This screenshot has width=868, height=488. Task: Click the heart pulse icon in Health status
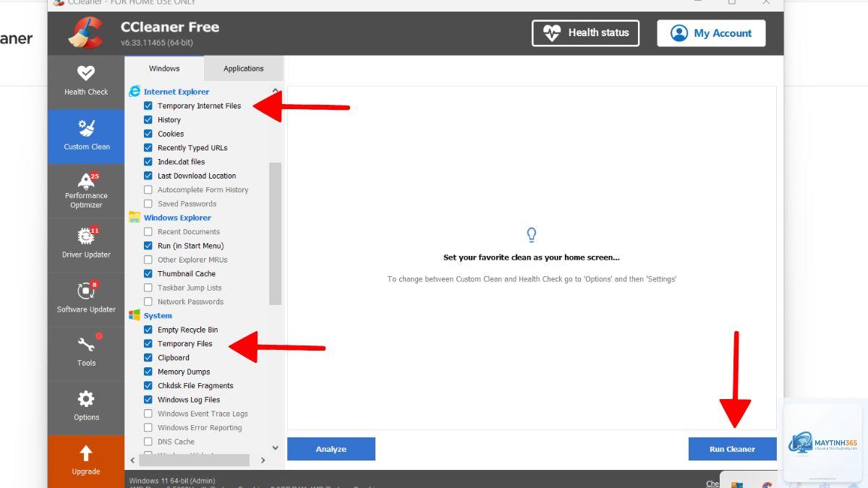[552, 33]
